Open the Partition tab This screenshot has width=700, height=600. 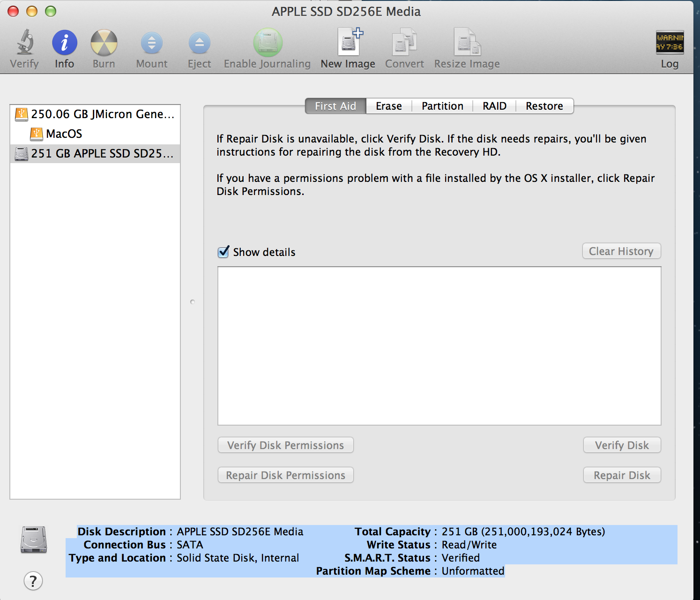coord(442,106)
